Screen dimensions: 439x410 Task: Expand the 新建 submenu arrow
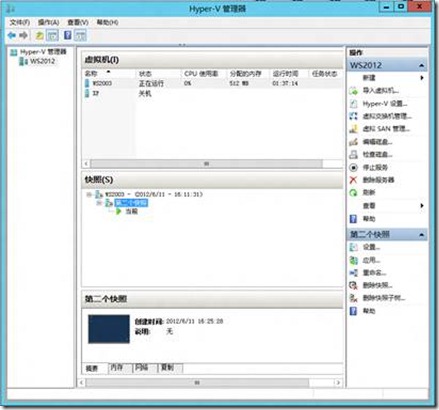422,78
